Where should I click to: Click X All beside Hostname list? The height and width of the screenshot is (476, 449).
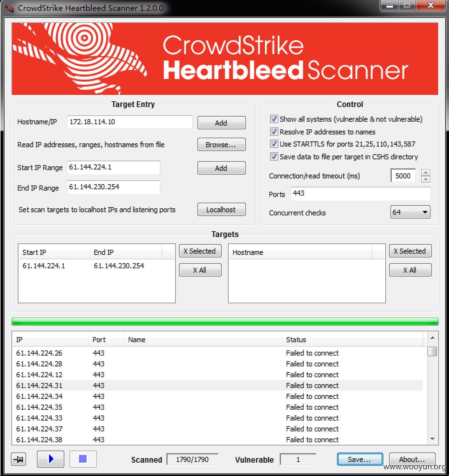(410, 270)
